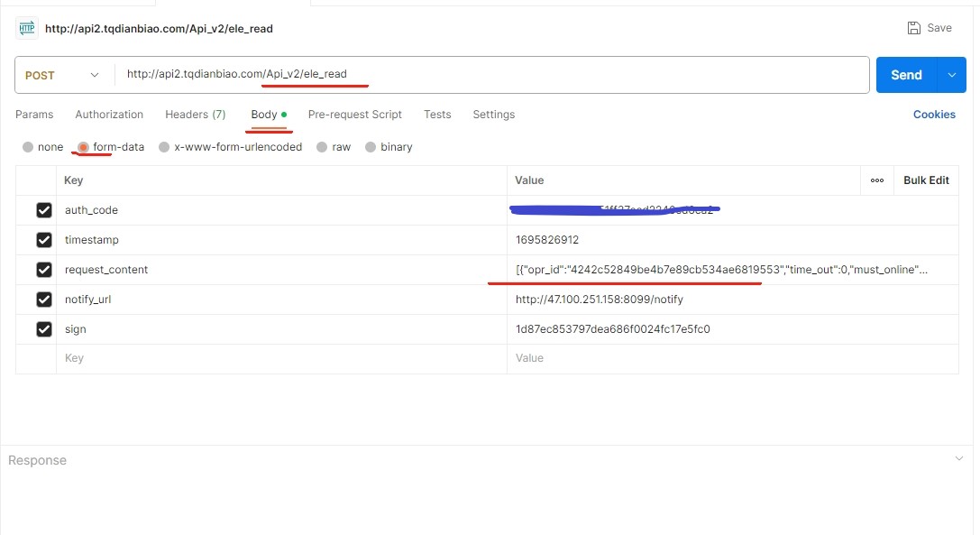Click the timestamp key cell
Viewport: 980px width, 535px height.
click(x=281, y=240)
